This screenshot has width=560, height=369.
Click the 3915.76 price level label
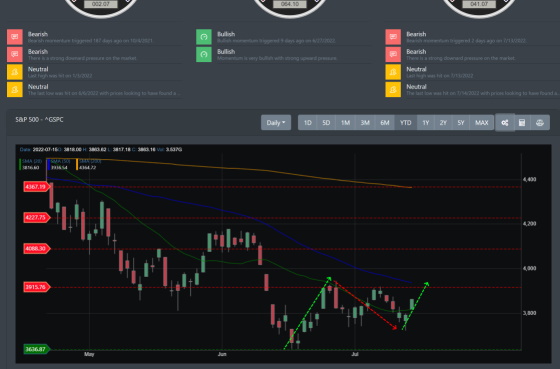pyautogui.click(x=37, y=287)
